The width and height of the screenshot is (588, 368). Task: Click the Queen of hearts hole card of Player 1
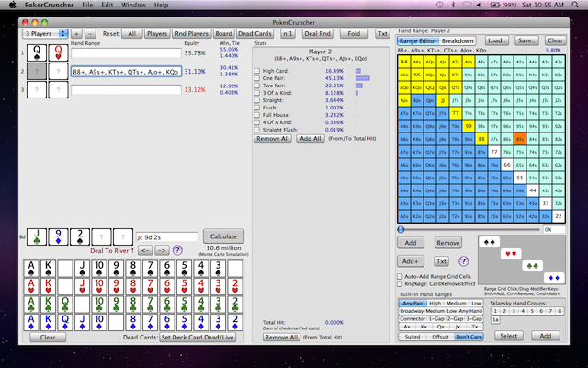tap(58, 53)
